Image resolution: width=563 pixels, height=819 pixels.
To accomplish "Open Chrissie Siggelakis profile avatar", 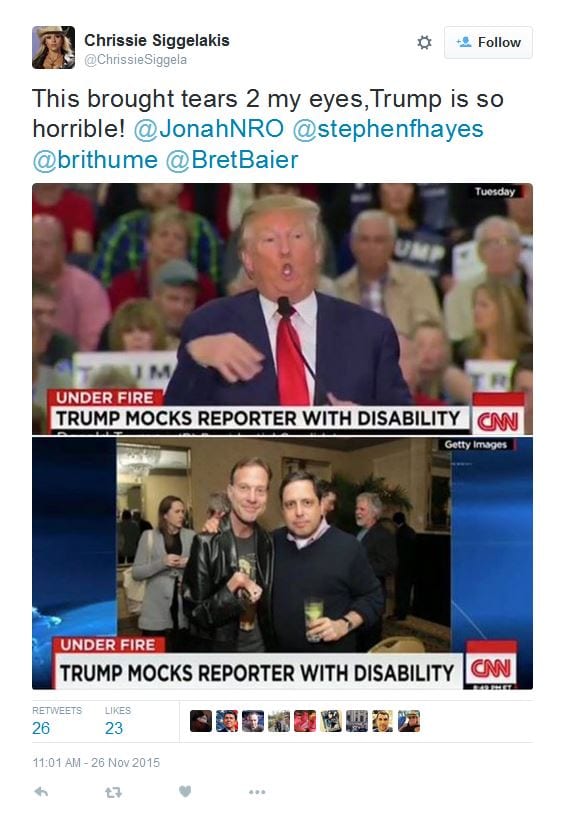I will pyautogui.click(x=53, y=48).
